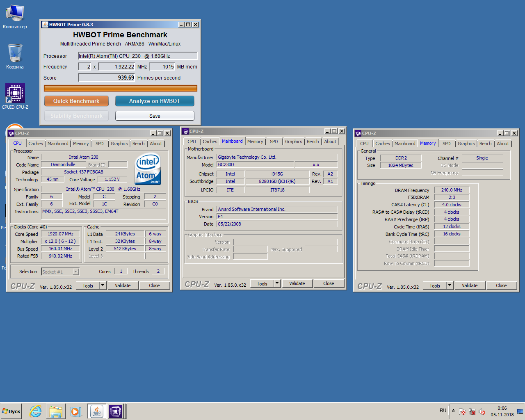Click the Score field showing 939.69
Image resolution: width=525 pixels, height=420 pixels.
107,78
